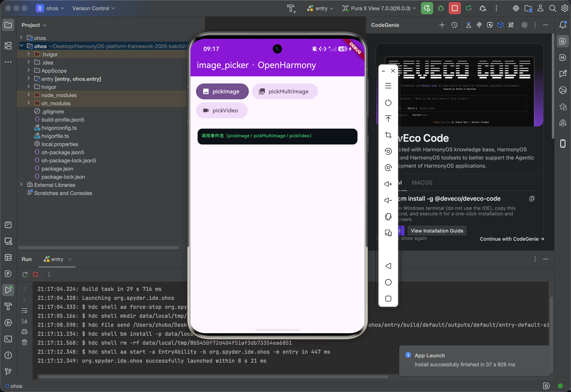Click the View Installation Guide button
Viewport: 571px width, 392px height.
[x=437, y=231]
